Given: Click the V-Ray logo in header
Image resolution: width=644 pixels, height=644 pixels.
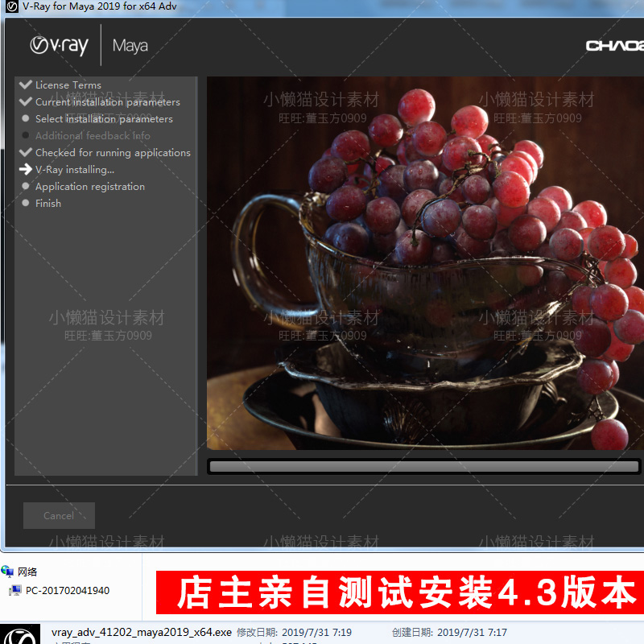Looking at the screenshot, I should (59, 46).
